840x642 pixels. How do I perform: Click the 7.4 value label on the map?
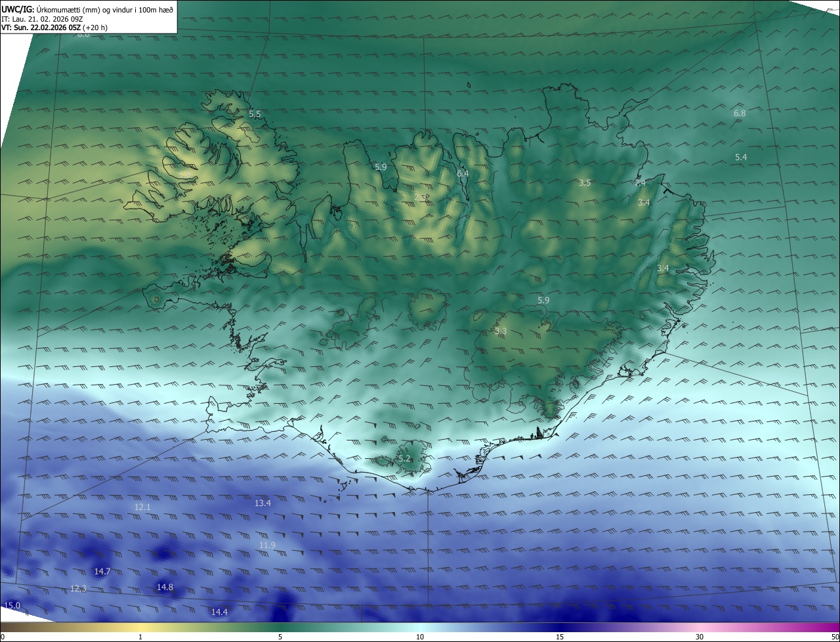tap(640, 182)
